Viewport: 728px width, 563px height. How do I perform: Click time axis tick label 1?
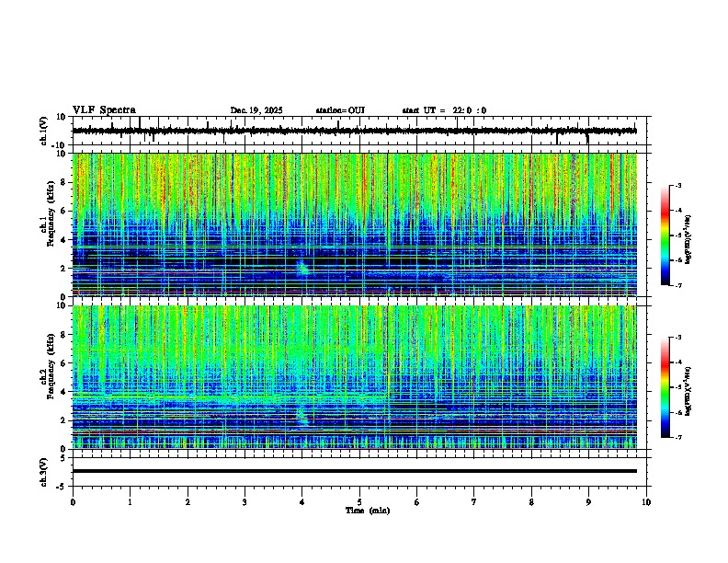[x=130, y=502]
